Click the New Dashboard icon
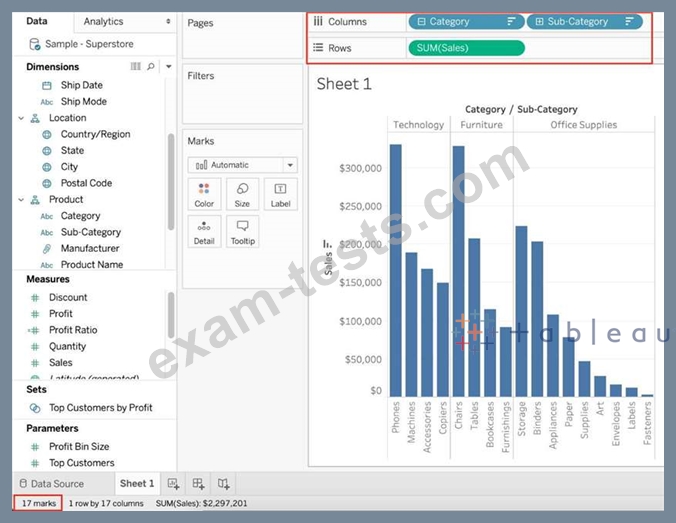 198,484
